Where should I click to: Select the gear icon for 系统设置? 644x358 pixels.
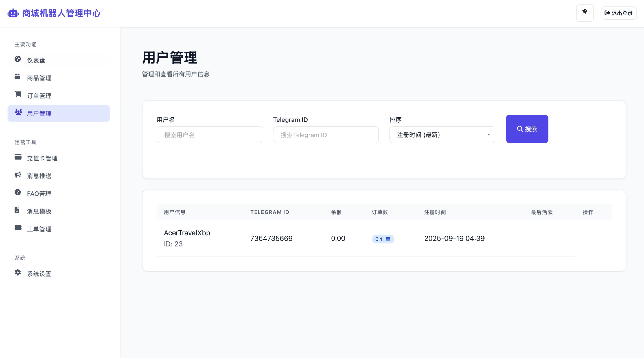18,273
